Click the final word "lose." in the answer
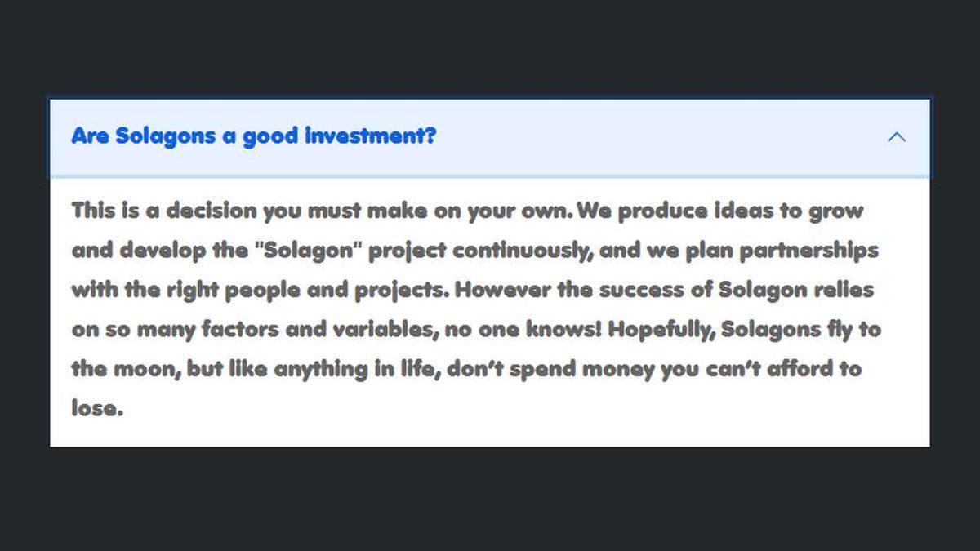The image size is (980, 551). point(97,407)
